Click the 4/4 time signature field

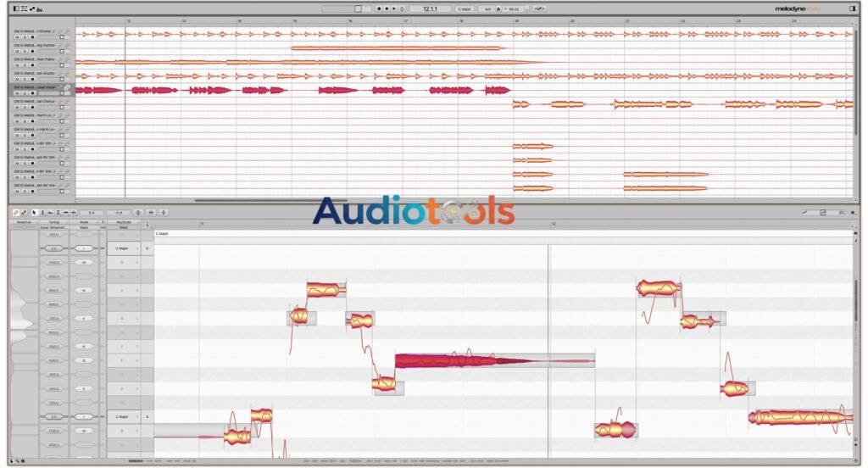click(x=487, y=8)
